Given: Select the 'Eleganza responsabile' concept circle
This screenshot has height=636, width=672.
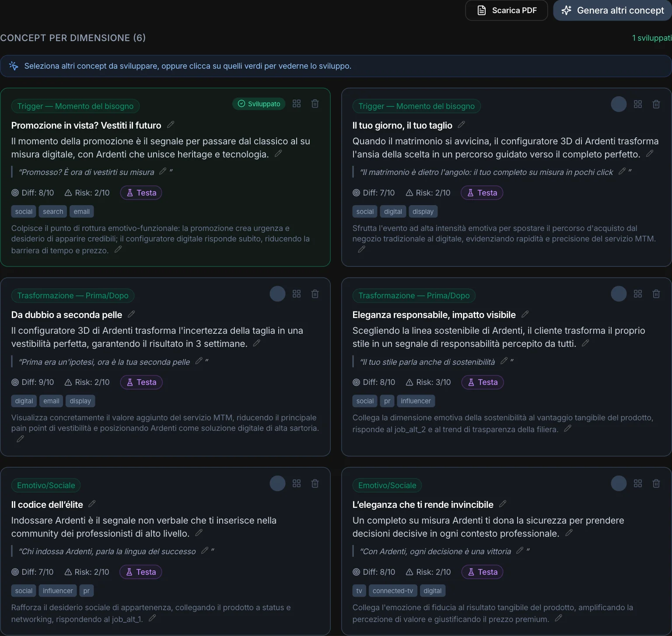Looking at the screenshot, I should point(619,294).
